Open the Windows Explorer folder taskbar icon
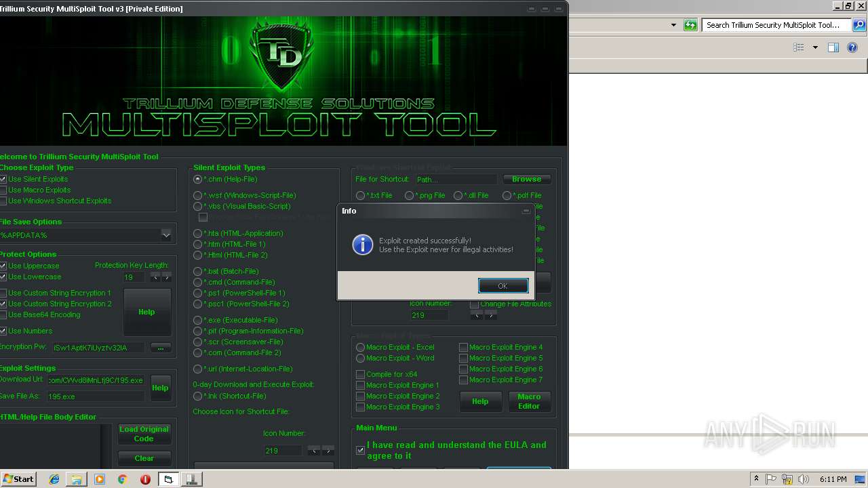Viewport: 868px width, 488px height. [x=77, y=479]
